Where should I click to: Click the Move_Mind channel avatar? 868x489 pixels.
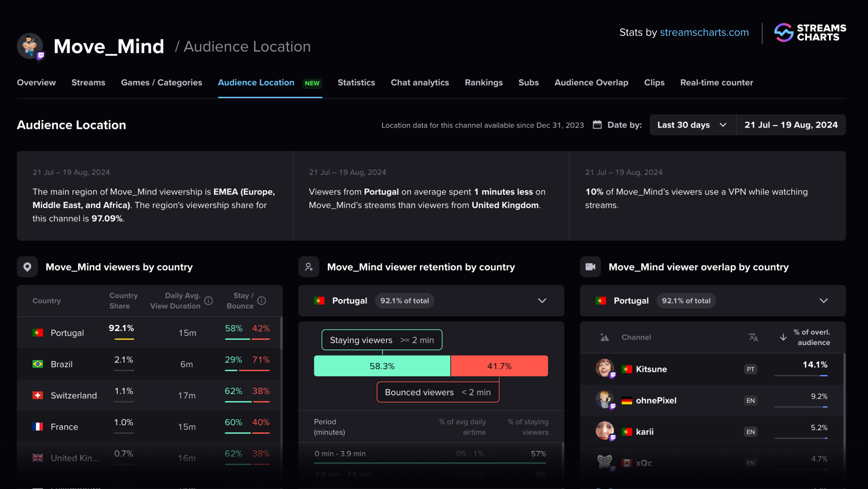pyautogui.click(x=30, y=46)
